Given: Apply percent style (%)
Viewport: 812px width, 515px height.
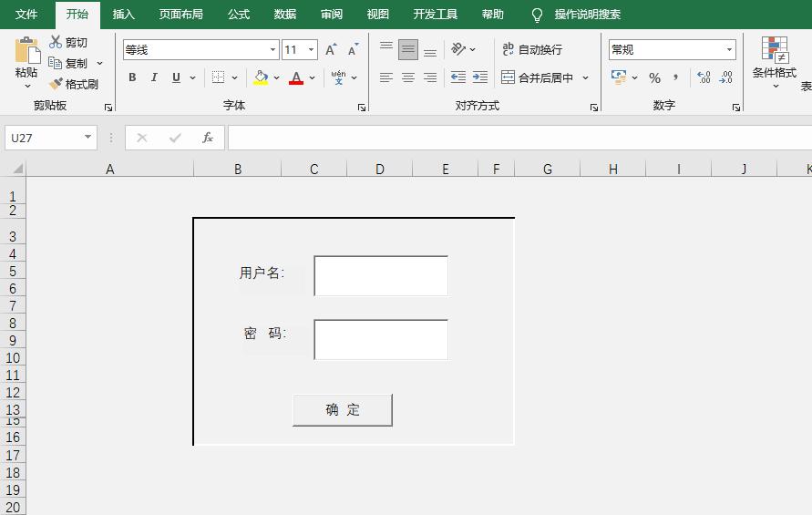Looking at the screenshot, I should point(654,78).
